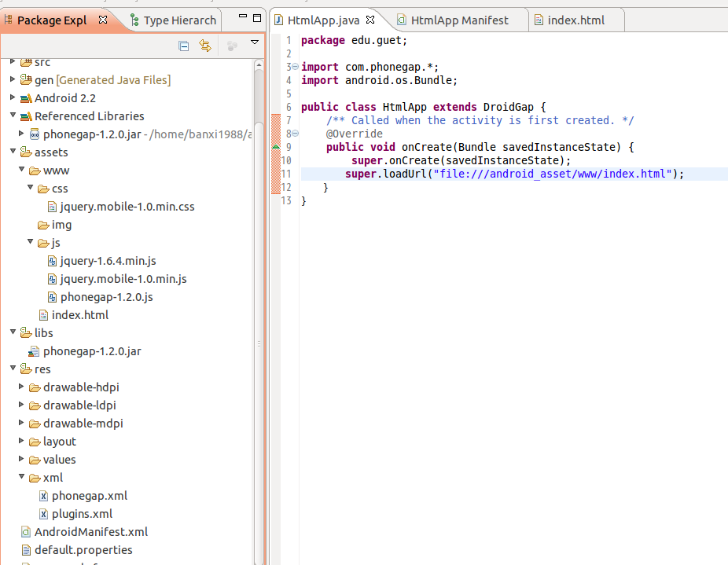728x565 pixels.
Task: Click the css folder icon
Action: click(43, 189)
